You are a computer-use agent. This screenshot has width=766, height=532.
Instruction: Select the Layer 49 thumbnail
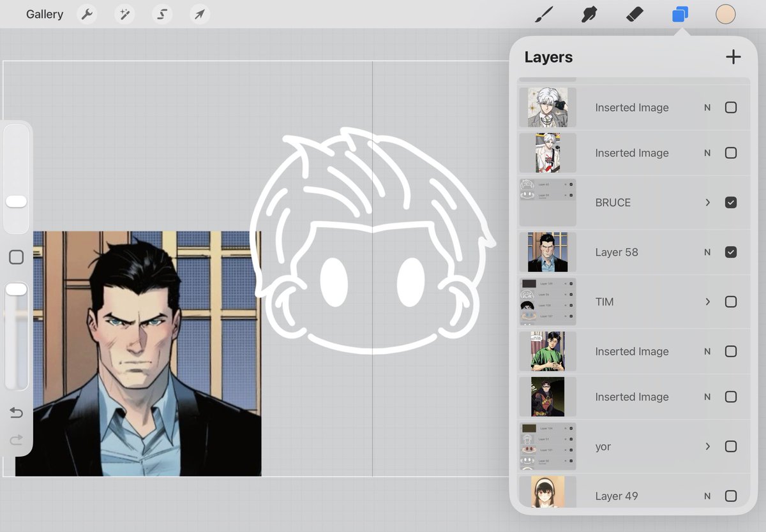point(548,492)
